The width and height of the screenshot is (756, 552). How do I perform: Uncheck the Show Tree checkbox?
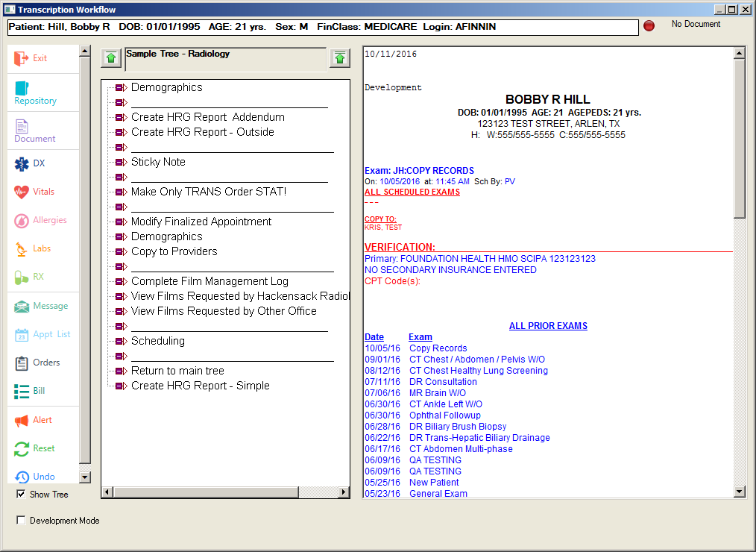tap(21, 494)
